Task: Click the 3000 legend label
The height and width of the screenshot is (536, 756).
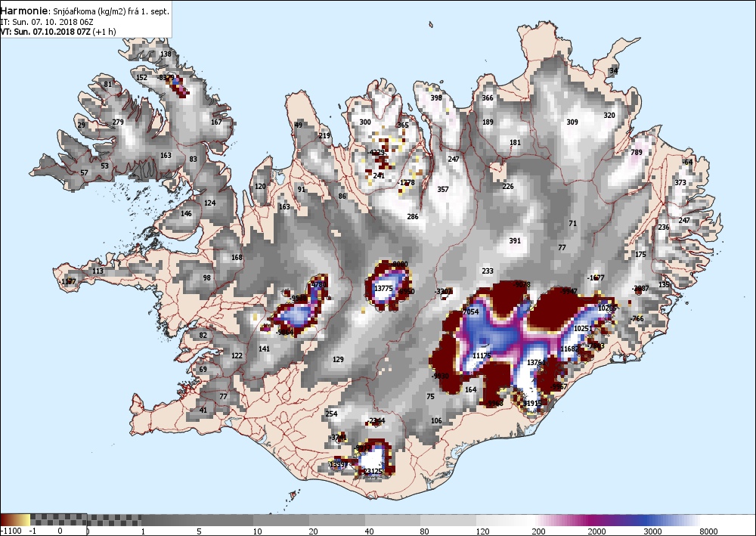Action: tap(654, 531)
